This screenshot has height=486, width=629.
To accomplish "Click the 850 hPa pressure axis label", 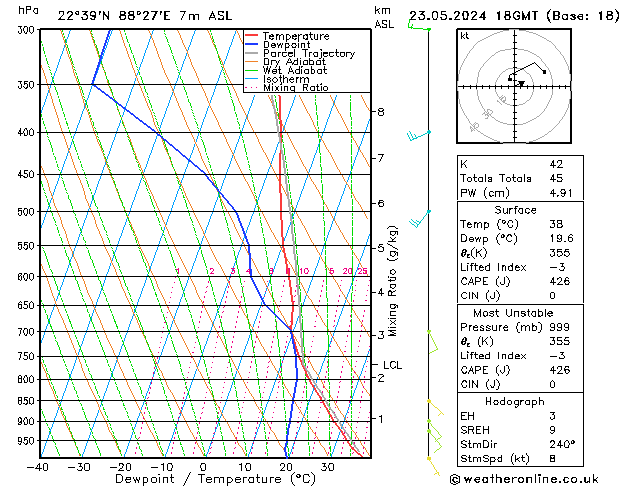I will tap(28, 401).
